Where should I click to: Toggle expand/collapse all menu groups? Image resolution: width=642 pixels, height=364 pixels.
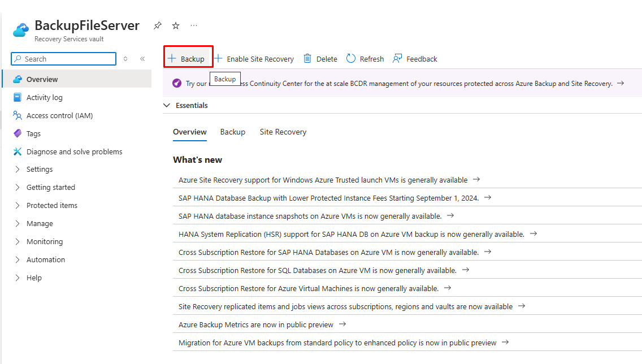click(125, 59)
